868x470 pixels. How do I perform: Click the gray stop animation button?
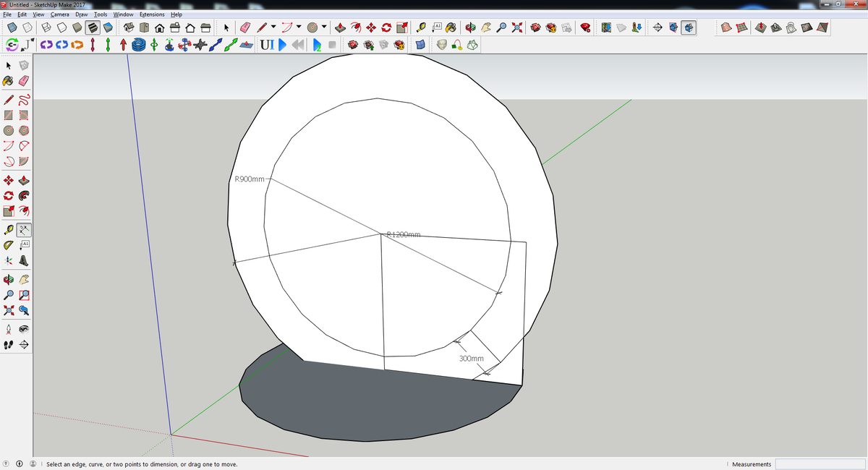(332, 45)
